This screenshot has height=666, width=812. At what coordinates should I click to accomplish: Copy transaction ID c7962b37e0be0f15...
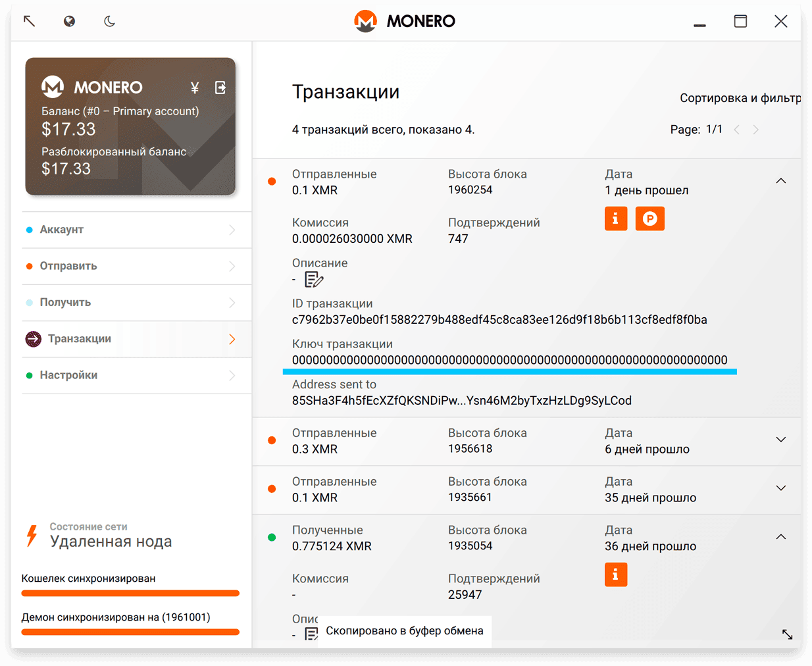click(x=499, y=320)
